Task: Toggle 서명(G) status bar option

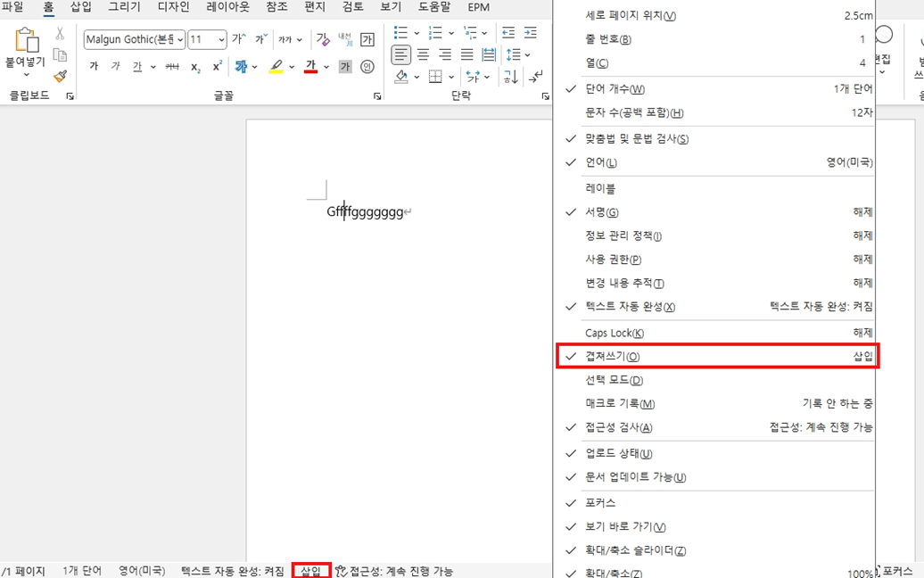Action: 715,212
